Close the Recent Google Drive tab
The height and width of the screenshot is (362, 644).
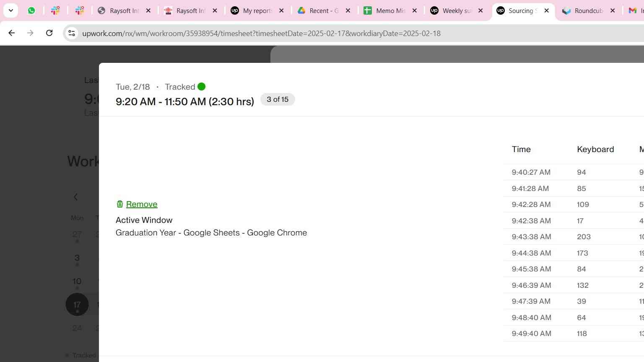point(348,10)
